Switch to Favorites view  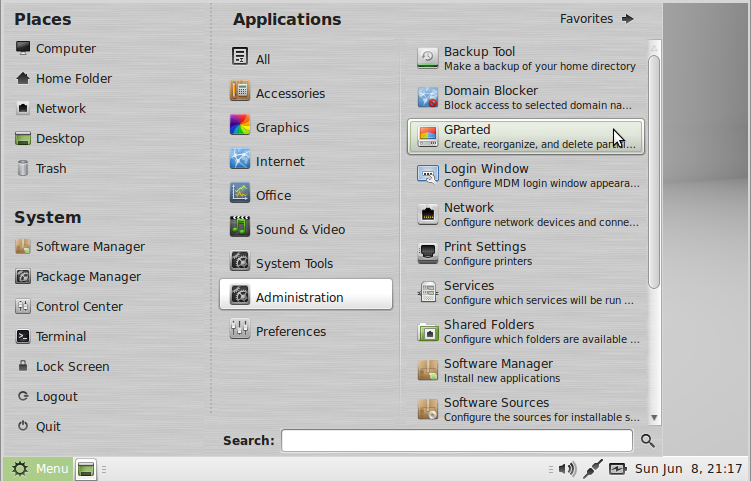[597, 19]
